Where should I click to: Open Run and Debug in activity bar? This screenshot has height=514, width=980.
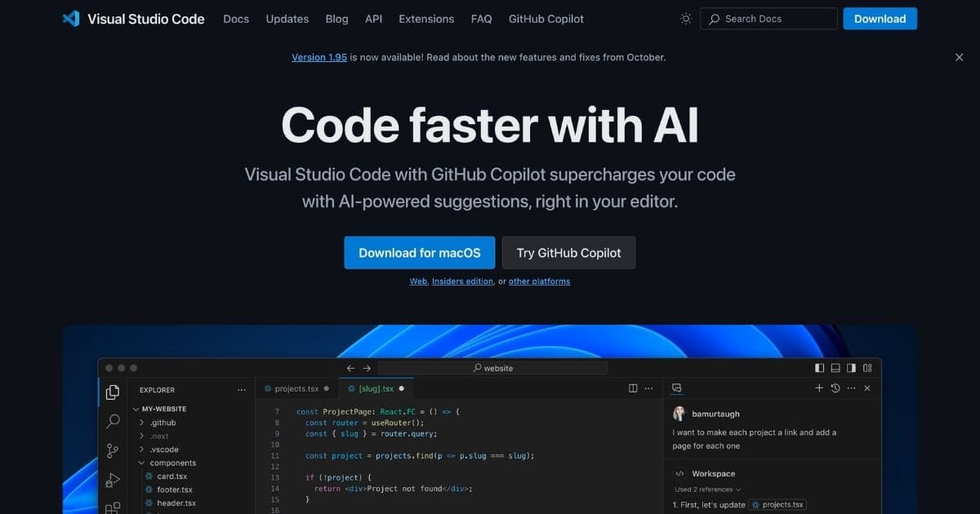(x=113, y=481)
